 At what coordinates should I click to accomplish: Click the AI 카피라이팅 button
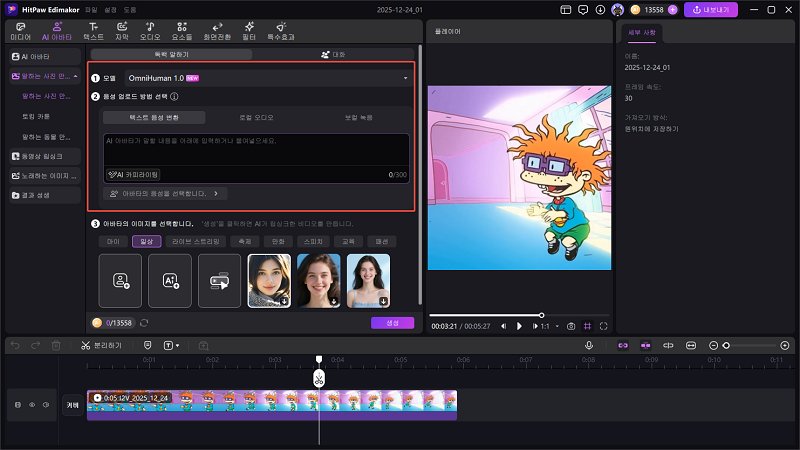[133, 174]
